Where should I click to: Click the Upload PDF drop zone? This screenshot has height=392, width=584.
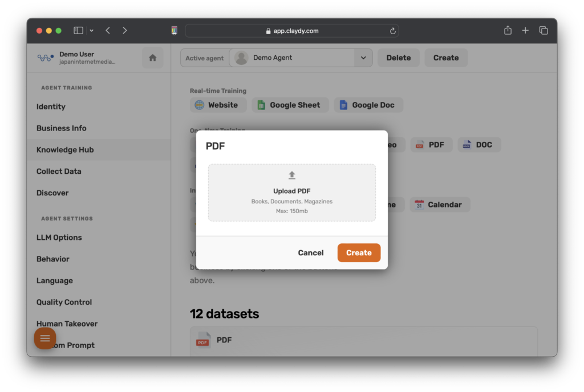click(x=292, y=193)
